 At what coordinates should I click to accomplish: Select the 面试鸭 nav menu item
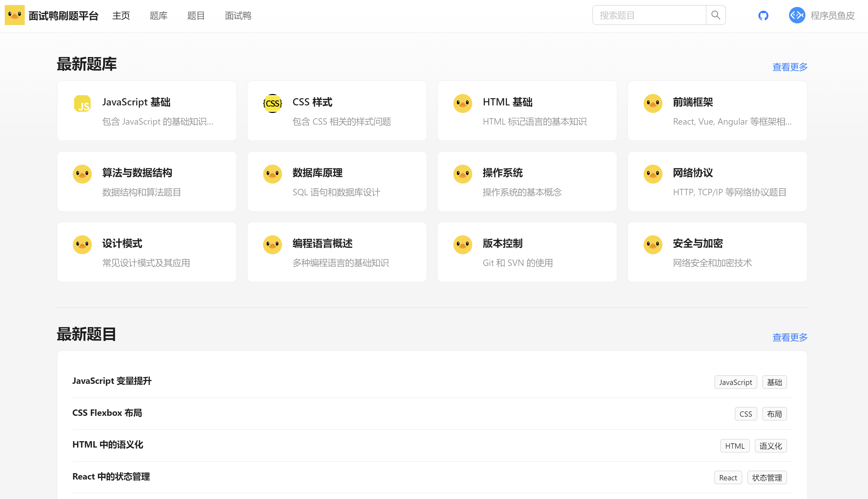tap(238, 16)
